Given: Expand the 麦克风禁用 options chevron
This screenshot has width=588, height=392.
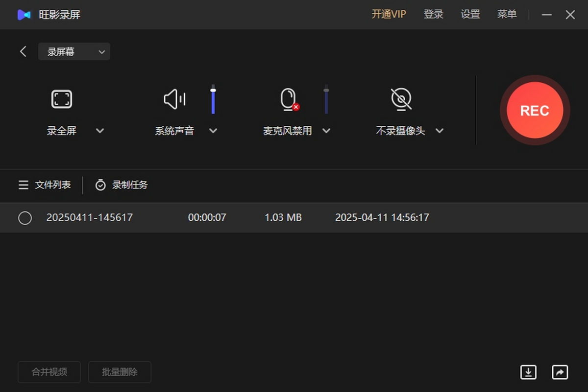Looking at the screenshot, I should (x=326, y=131).
